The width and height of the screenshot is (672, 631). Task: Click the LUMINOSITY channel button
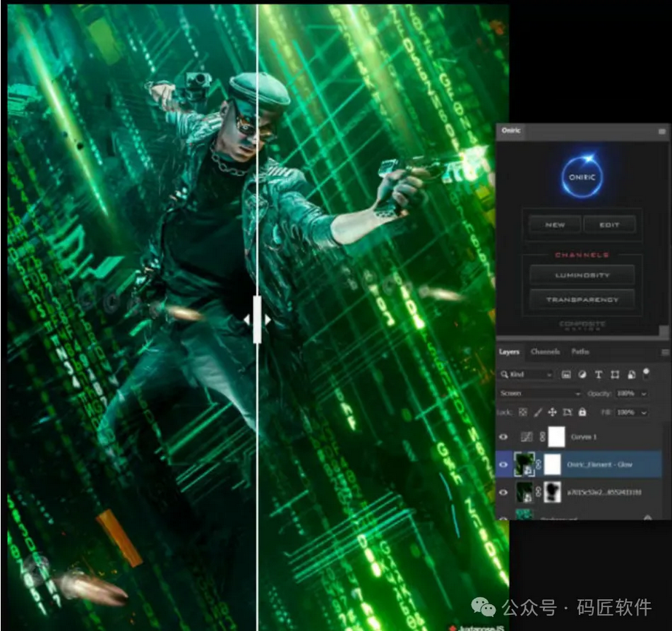[582, 275]
